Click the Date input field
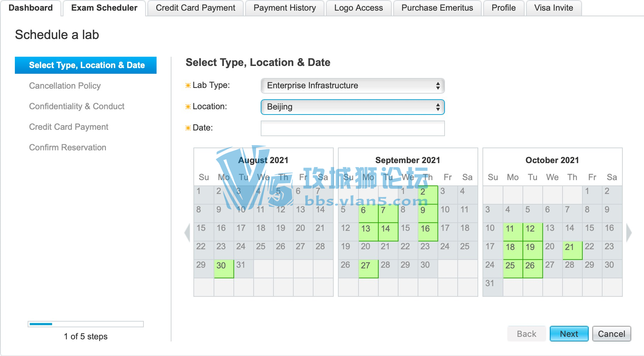The image size is (644, 356). tap(352, 128)
